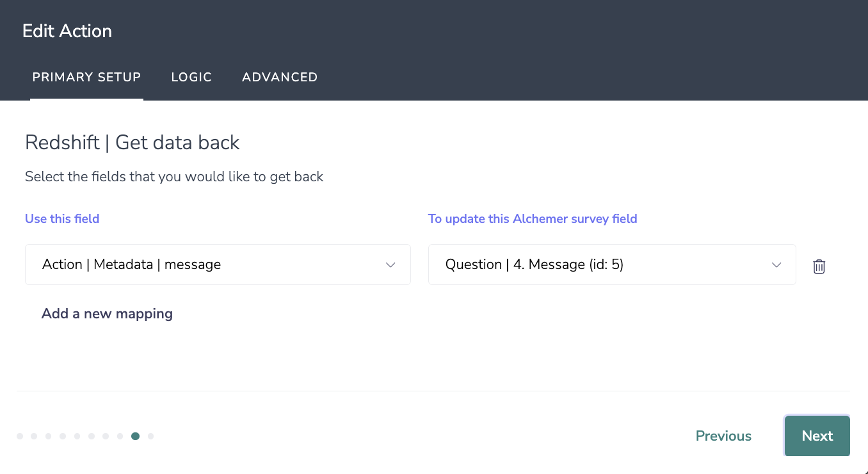This screenshot has width=868, height=474.
Task: Go to the fourth step dot
Action: pyautogui.click(x=63, y=436)
